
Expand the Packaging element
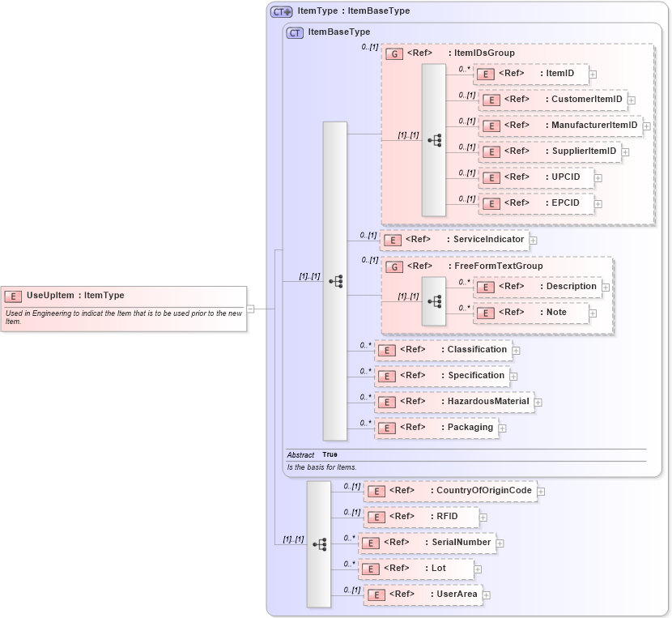coord(504,428)
